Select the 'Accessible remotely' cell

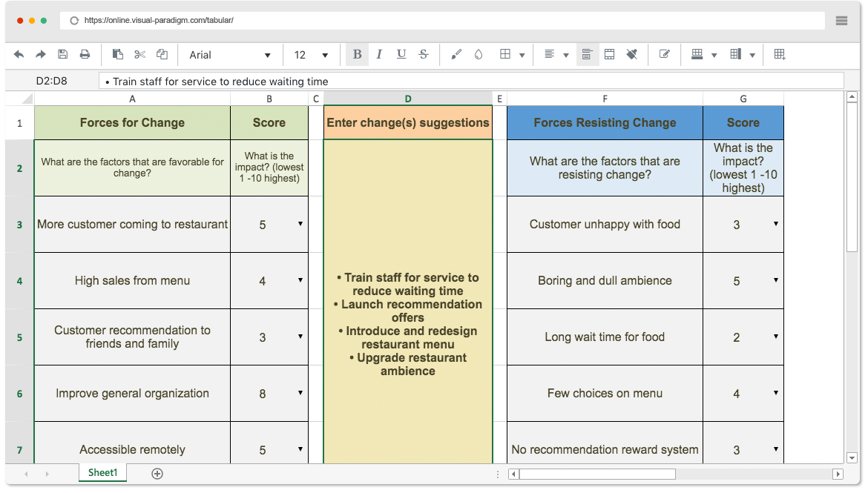(132, 443)
